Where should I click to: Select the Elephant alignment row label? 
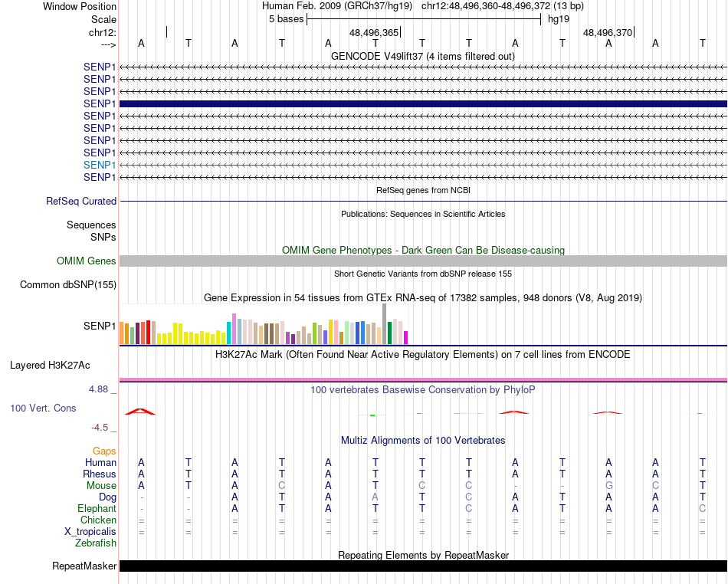click(x=97, y=508)
